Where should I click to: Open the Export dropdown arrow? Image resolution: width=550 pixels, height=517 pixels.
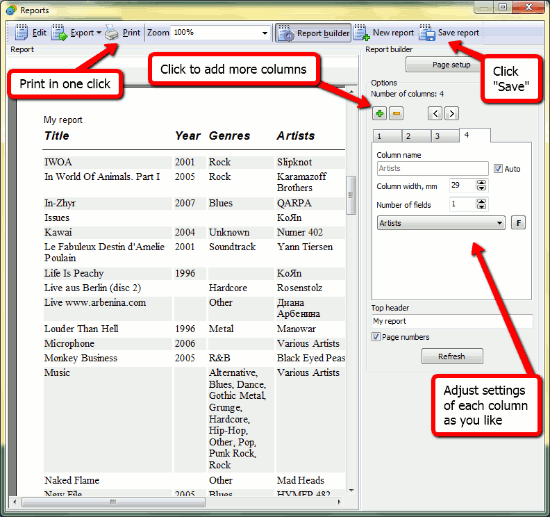99,33
